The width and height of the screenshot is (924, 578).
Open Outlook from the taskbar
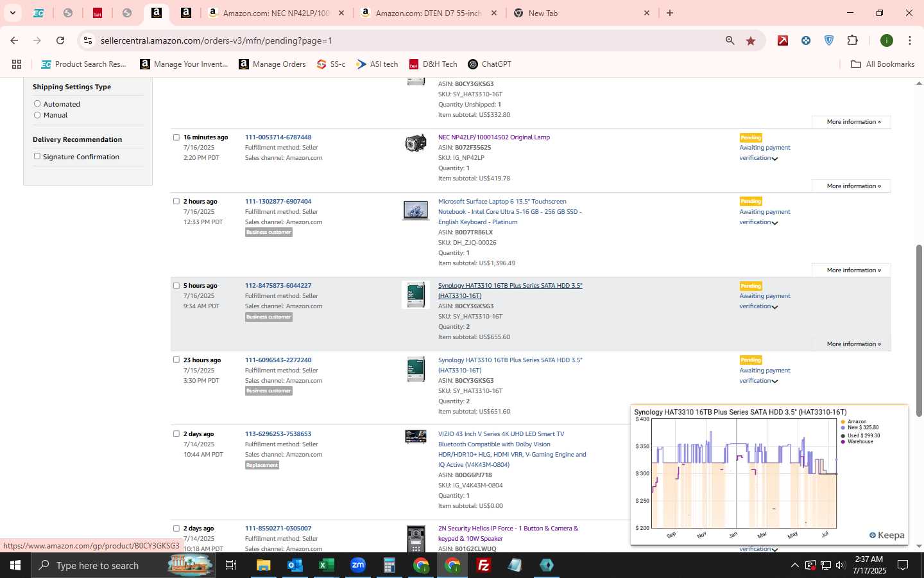pos(295,565)
